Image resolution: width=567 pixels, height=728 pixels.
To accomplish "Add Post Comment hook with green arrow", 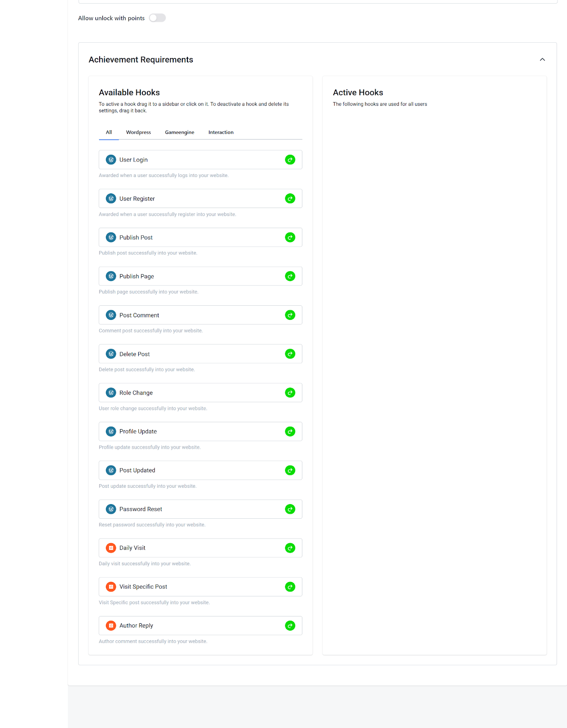I will [290, 315].
